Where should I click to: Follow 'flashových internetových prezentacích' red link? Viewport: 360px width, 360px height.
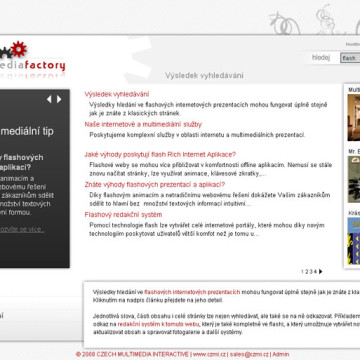coord(192,292)
